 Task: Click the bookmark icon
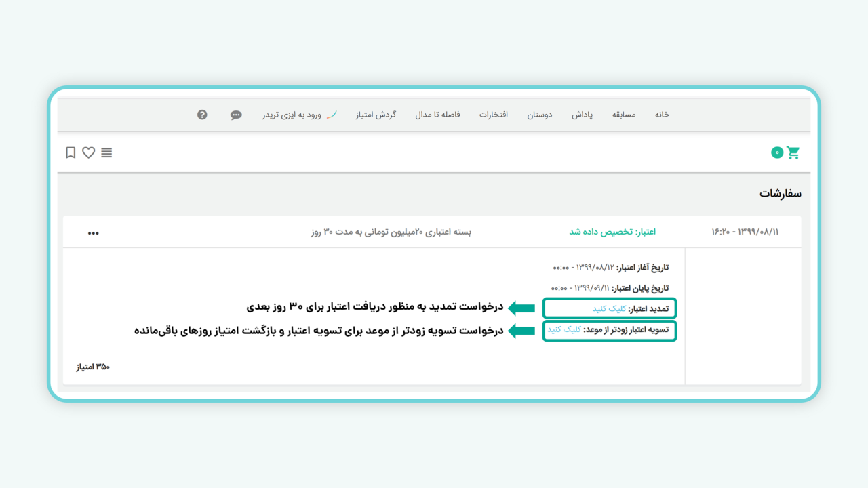tap(71, 152)
